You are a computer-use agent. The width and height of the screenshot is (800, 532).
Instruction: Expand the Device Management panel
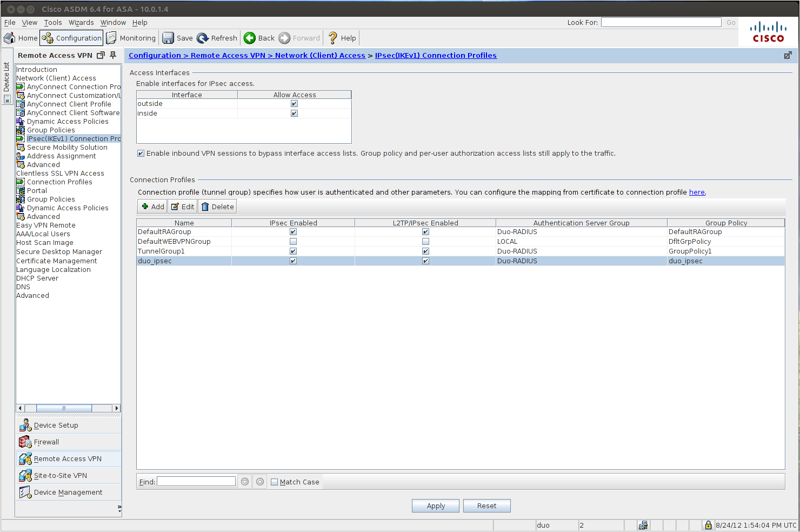pyautogui.click(x=68, y=492)
